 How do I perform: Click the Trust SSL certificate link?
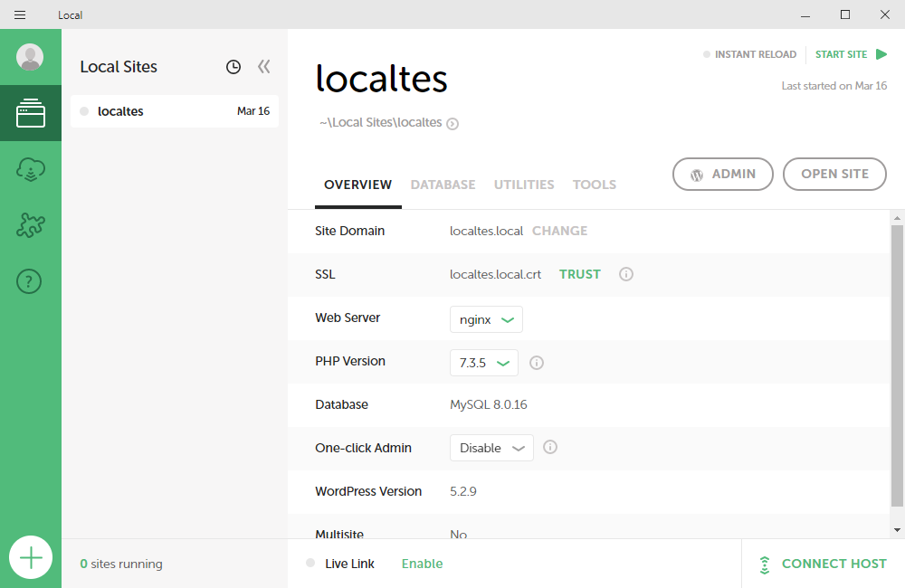(x=579, y=274)
